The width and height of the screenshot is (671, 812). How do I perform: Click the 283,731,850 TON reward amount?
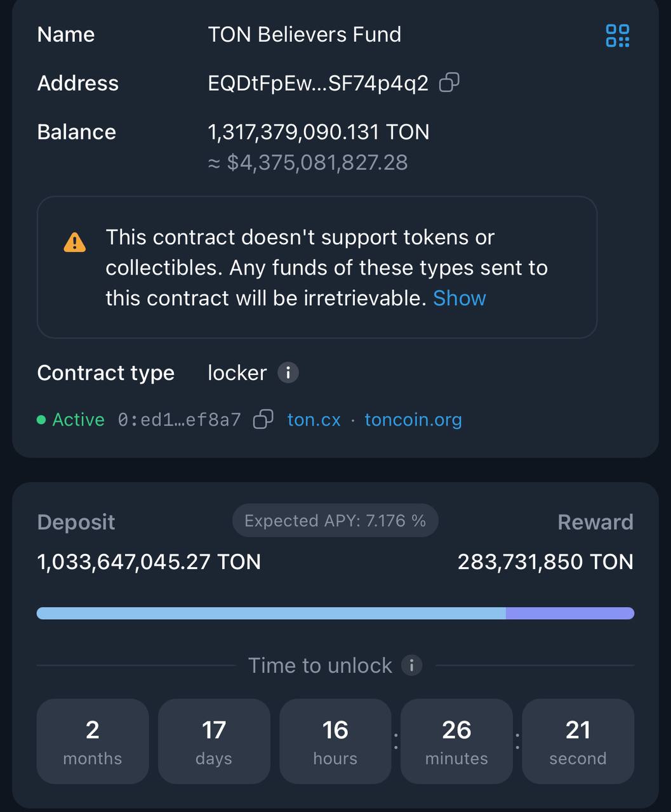click(x=545, y=561)
